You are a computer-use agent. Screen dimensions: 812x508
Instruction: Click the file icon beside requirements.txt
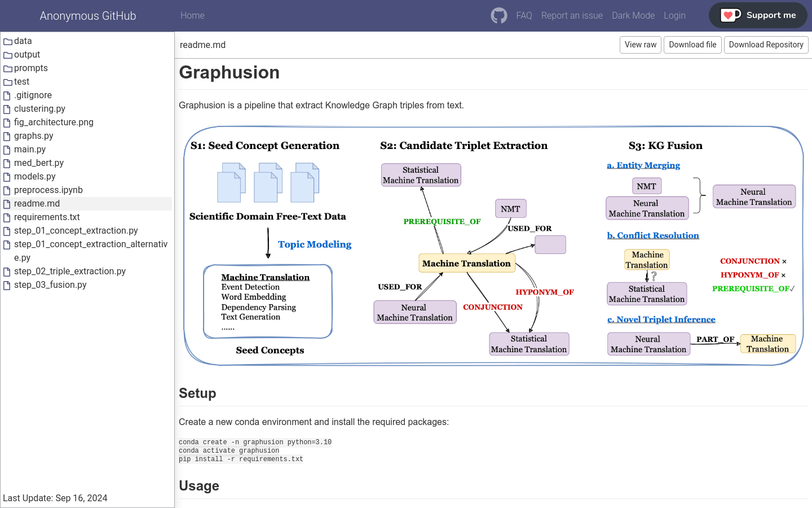point(7,217)
